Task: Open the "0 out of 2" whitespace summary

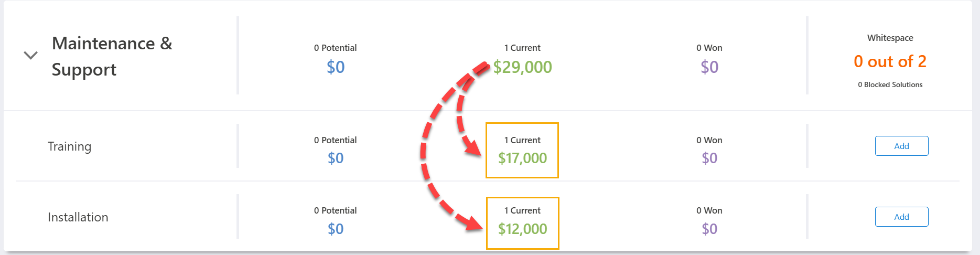Action: [890, 61]
